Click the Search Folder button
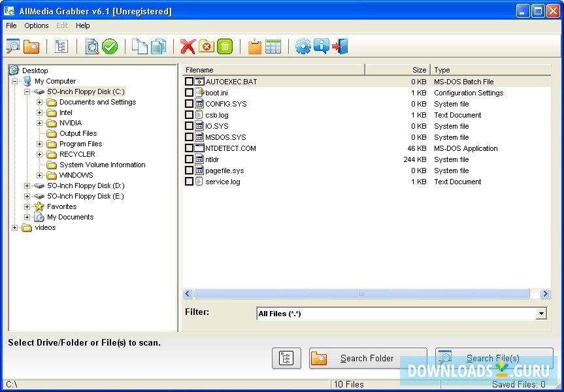Screen dimensions: 564x392 368,358
